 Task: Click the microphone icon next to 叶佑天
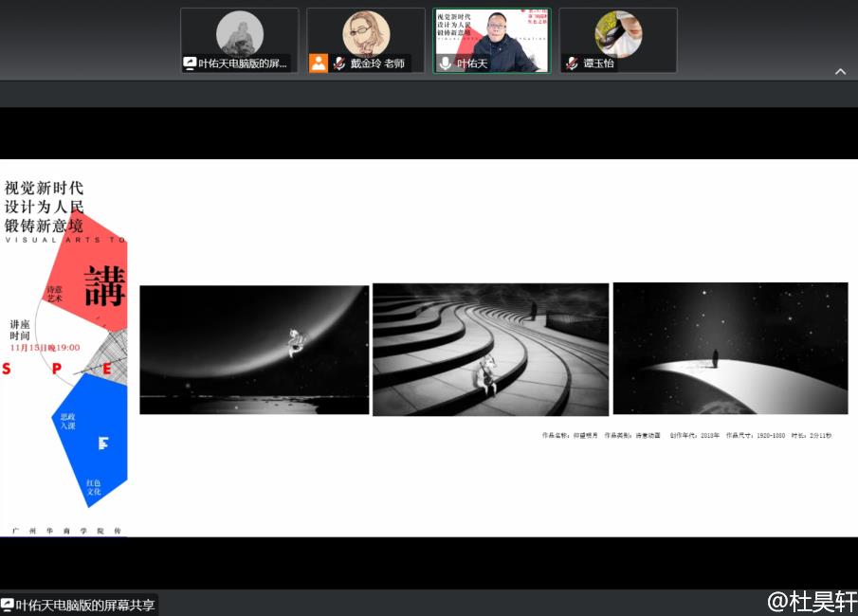(x=445, y=63)
